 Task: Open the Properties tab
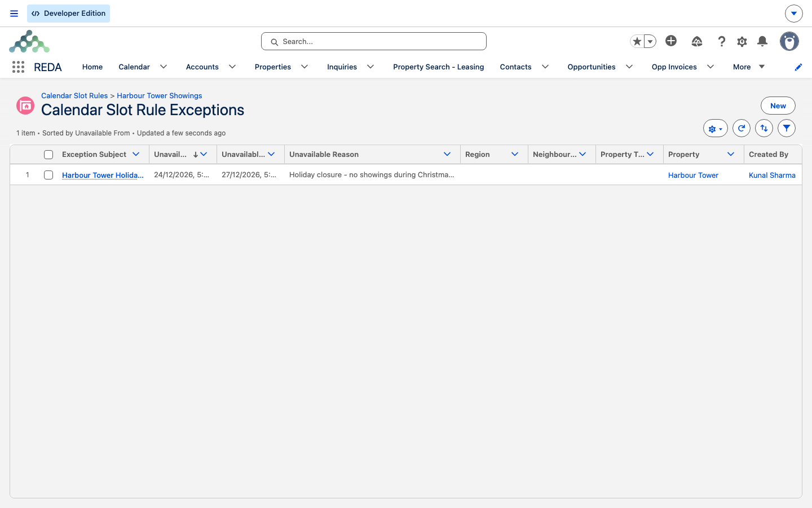[273, 67]
